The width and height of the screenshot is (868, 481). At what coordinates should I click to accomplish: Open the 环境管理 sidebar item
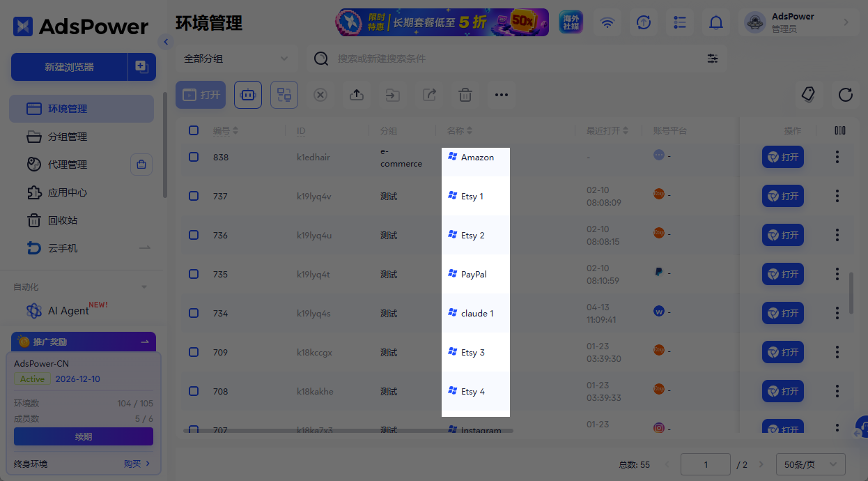pyautogui.click(x=82, y=109)
